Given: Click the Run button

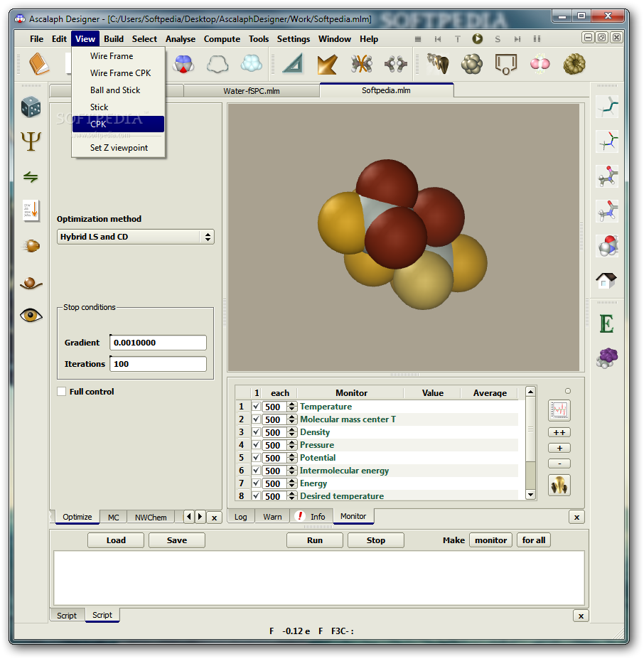Looking at the screenshot, I should click(x=315, y=540).
